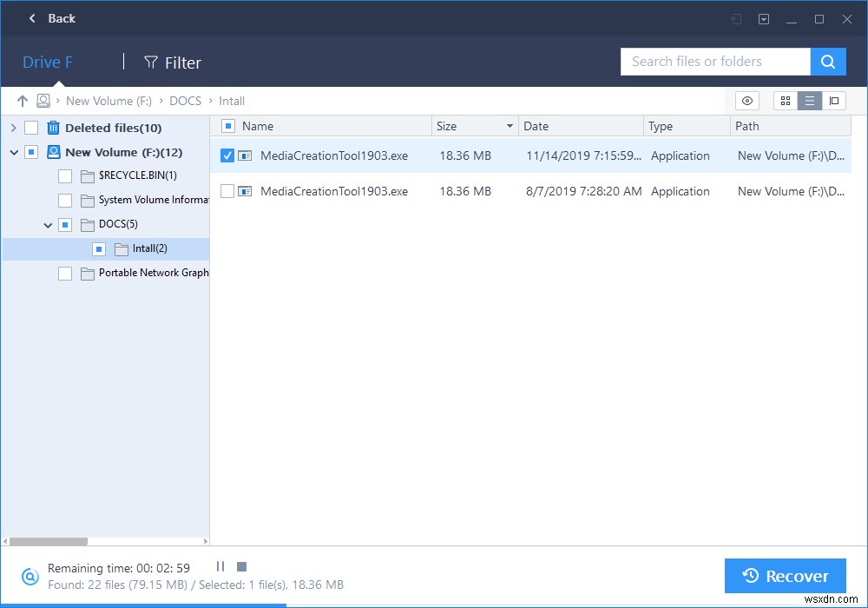Collapse the New Volume (F:) tree node
The height and width of the screenshot is (608, 868).
(x=13, y=151)
